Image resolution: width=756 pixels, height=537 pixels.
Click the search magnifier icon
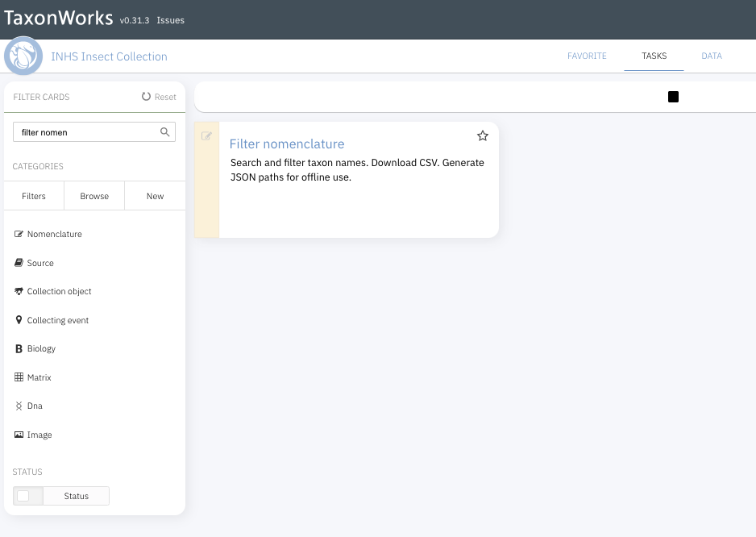(x=165, y=132)
